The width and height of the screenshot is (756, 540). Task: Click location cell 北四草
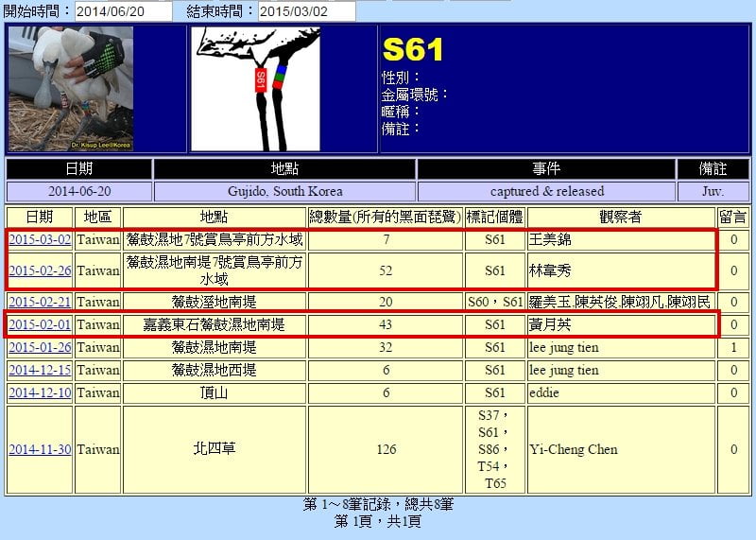coord(215,449)
